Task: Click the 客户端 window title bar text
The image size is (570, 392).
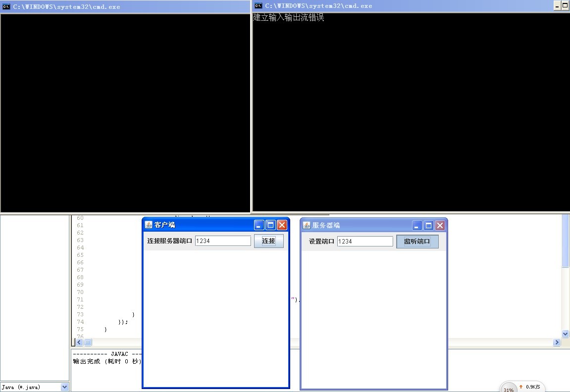Action: coord(165,225)
